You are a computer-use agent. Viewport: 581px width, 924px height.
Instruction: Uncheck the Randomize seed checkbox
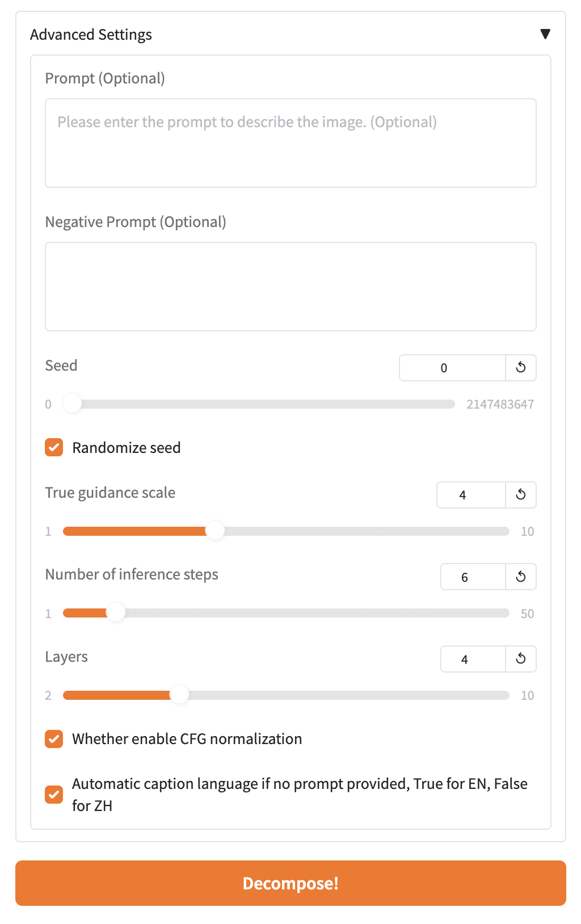pyautogui.click(x=54, y=447)
